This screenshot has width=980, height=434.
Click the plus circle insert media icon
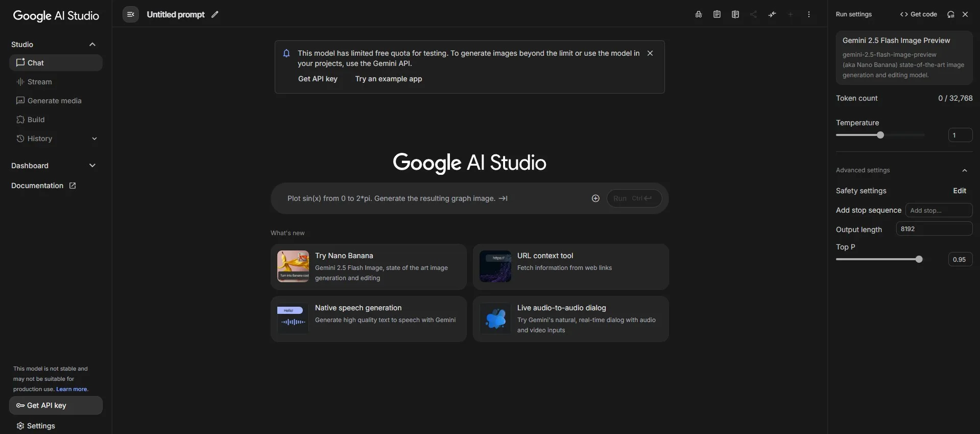[x=595, y=198]
